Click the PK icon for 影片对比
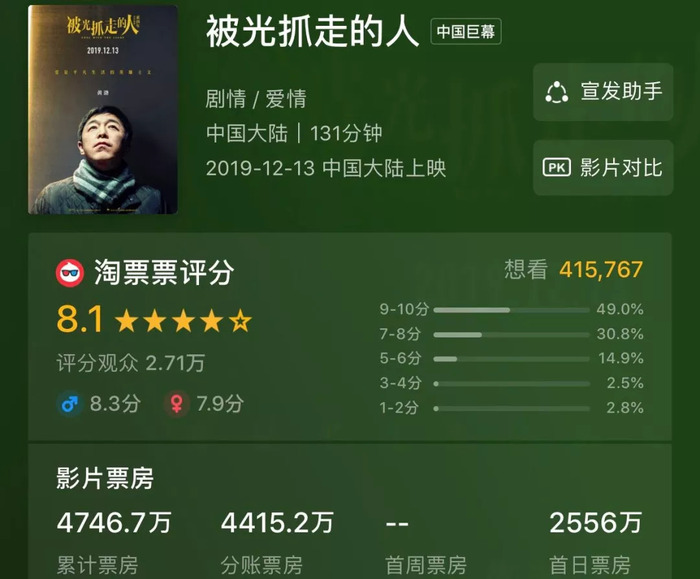The image size is (700, 579). click(x=556, y=168)
